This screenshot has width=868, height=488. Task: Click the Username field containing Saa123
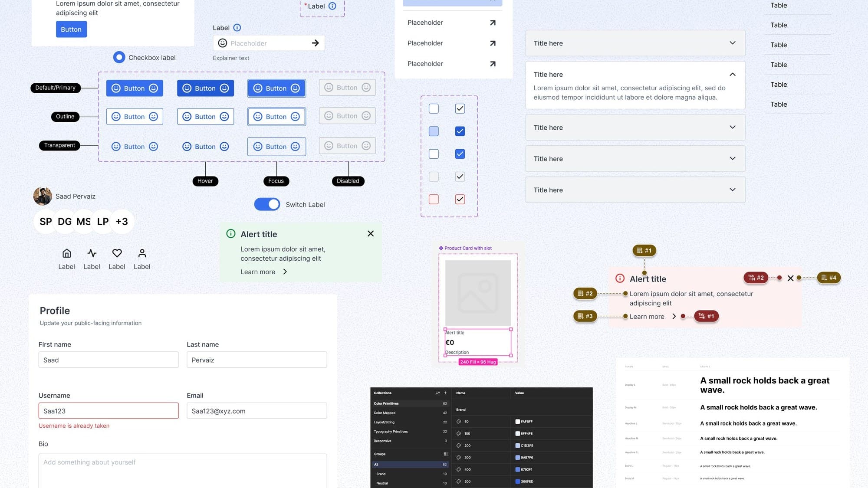click(x=108, y=411)
